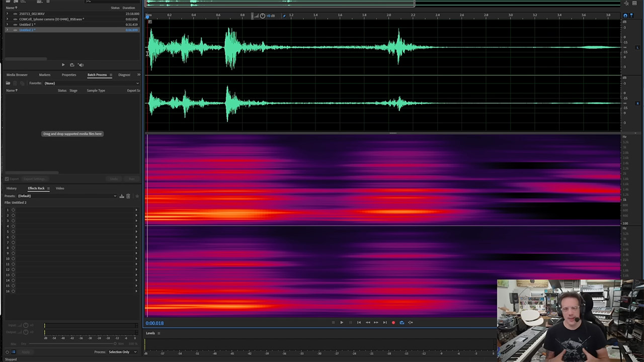
Task: Save effects rack as preset icon
Action: click(122, 196)
